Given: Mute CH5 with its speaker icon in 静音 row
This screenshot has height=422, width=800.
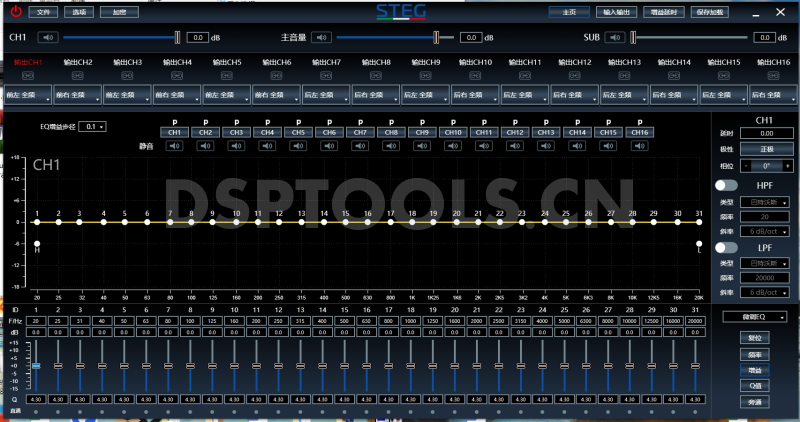Looking at the screenshot, I should [x=298, y=146].
